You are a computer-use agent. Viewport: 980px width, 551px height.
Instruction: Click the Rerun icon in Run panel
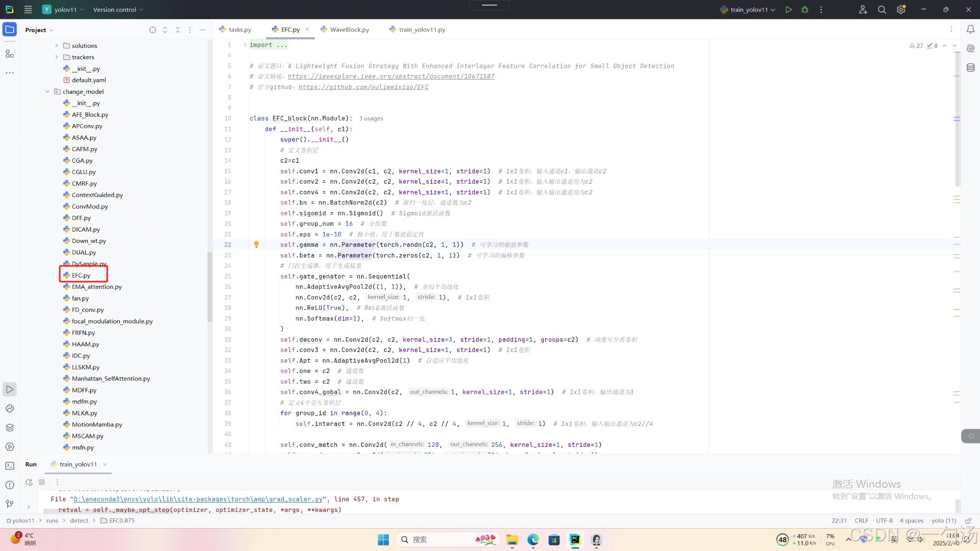click(29, 482)
